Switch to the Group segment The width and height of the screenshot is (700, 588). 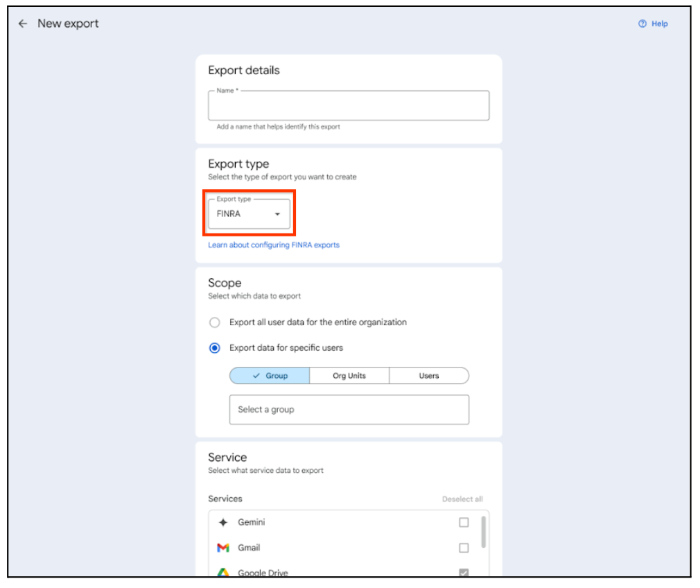270,376
